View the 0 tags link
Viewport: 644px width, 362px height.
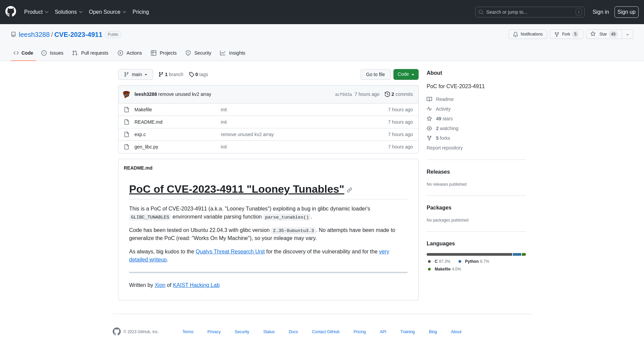(199, 74)
